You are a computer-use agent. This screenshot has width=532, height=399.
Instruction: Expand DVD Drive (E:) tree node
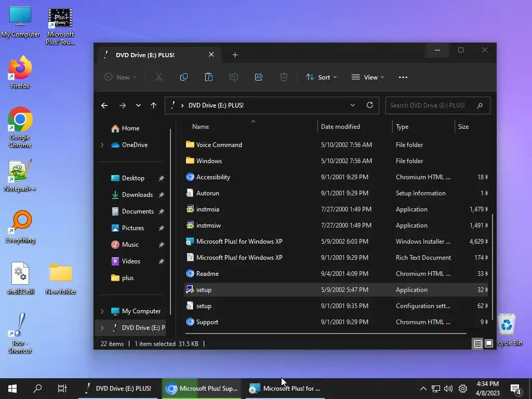102,328
